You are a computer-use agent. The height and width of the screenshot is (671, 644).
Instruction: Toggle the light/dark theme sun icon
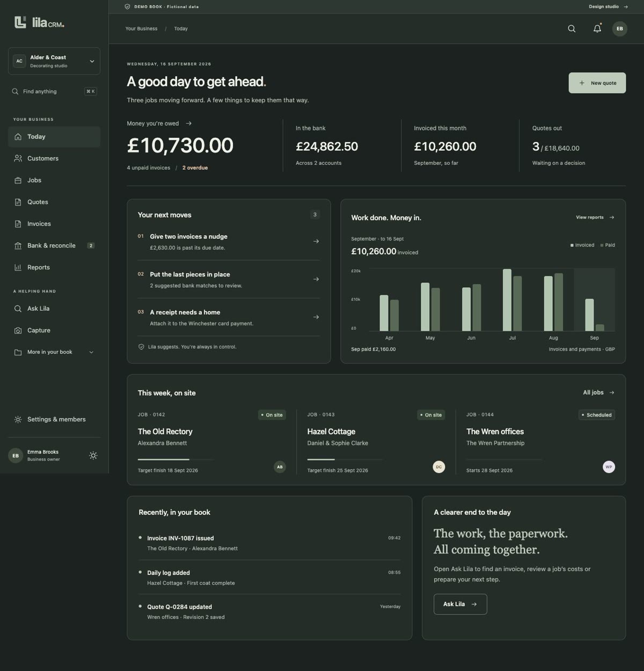pos(93,456)
